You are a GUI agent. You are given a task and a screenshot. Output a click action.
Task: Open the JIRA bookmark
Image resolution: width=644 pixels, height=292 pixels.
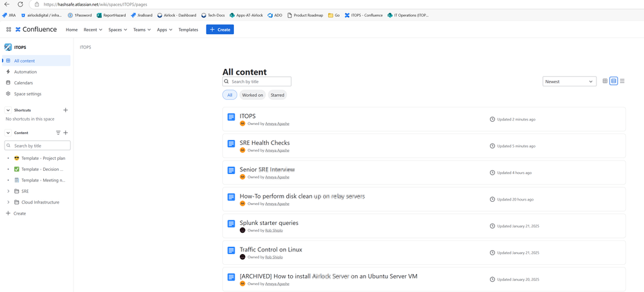coord(9,15)
